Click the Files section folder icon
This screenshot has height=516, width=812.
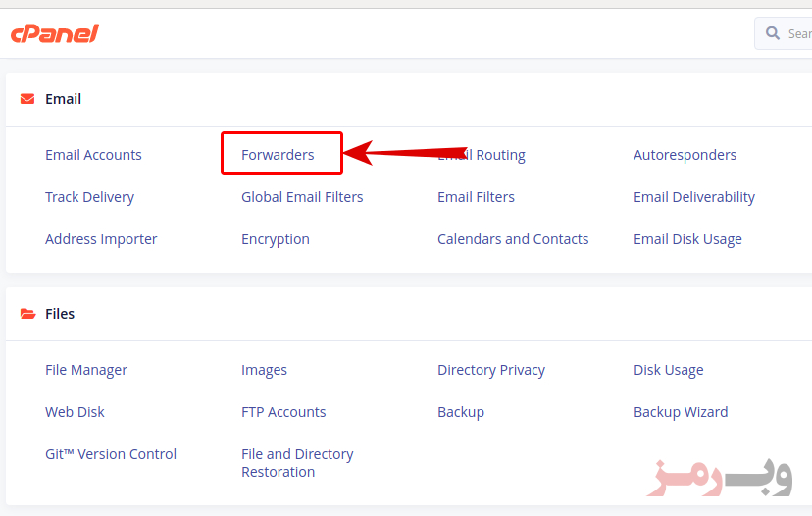tap(27, 314)
